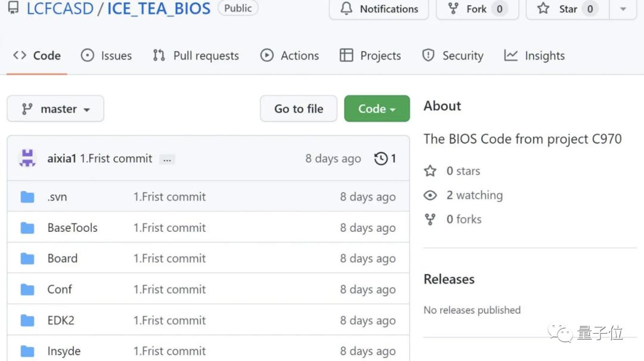Screen dimensions: 644x361
Task: Open the Insyde folder
Action: [x=64, y=351]
